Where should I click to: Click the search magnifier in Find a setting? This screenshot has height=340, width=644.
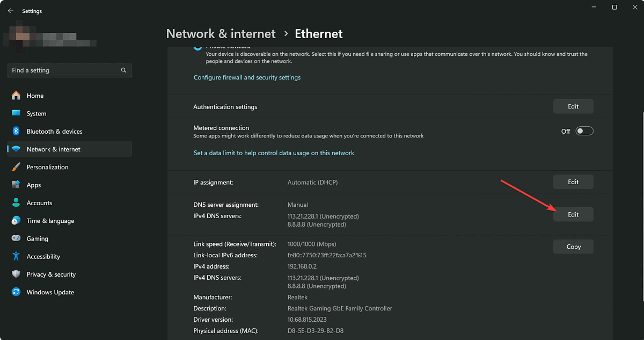[123, 70]
